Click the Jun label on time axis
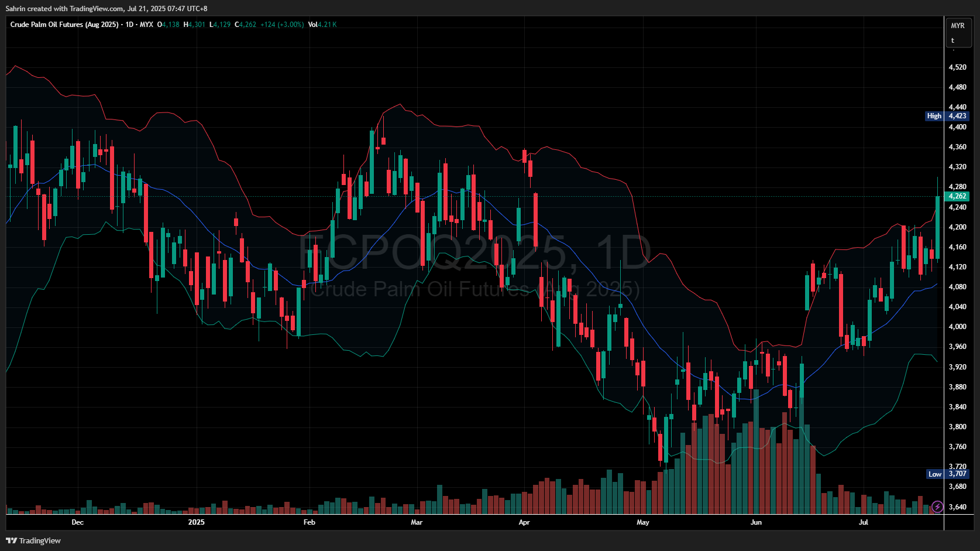The height and width of the screenshot is (551, 980). pyautogui.click(x=756, y=522)
